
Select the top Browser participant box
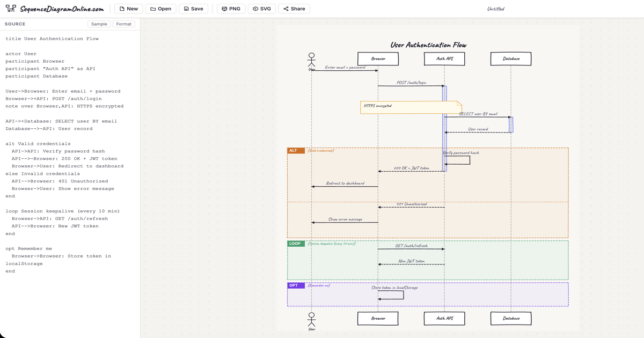[378, 58]
